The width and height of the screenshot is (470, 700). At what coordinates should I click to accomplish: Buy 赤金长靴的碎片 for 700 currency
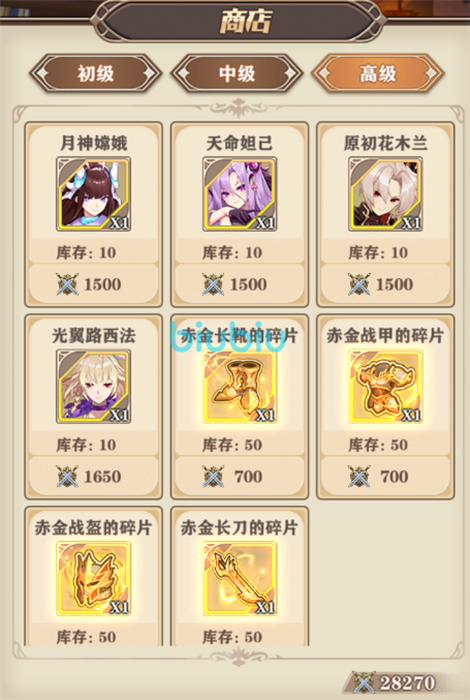coord(239,477)
